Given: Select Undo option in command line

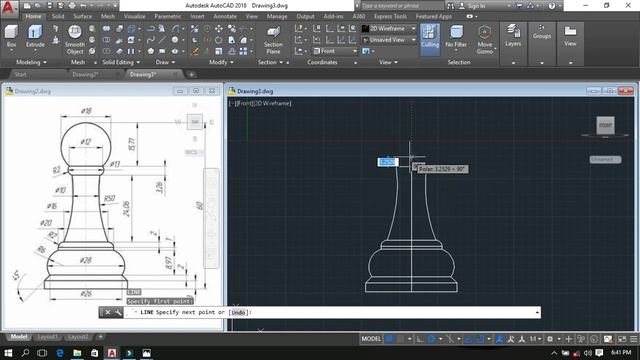Looking at the screenshot, I should coord(238,313).
